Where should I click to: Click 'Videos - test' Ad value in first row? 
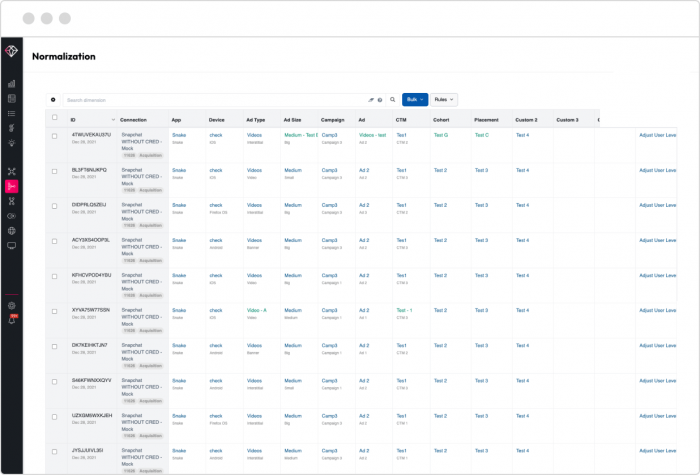click(x=372, y=135)
